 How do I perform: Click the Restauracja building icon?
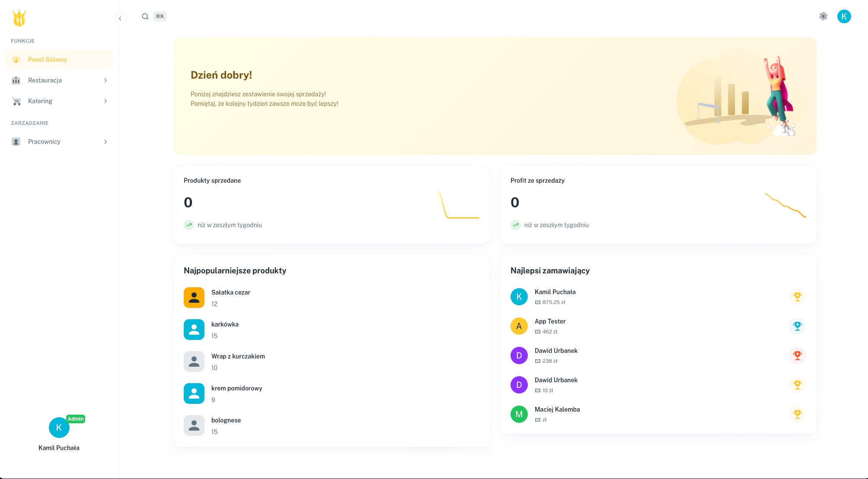pos(16,80)
